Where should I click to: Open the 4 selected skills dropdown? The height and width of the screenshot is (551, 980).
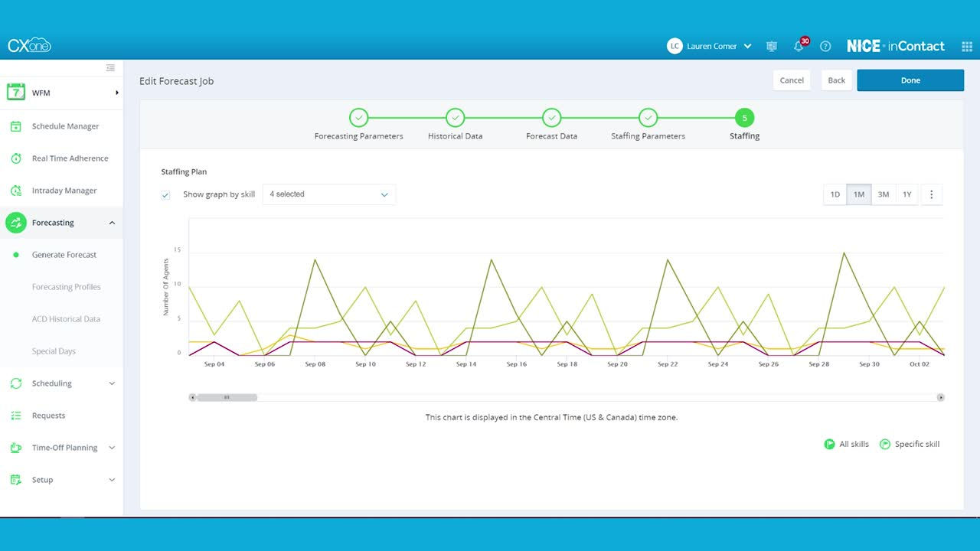329,194
